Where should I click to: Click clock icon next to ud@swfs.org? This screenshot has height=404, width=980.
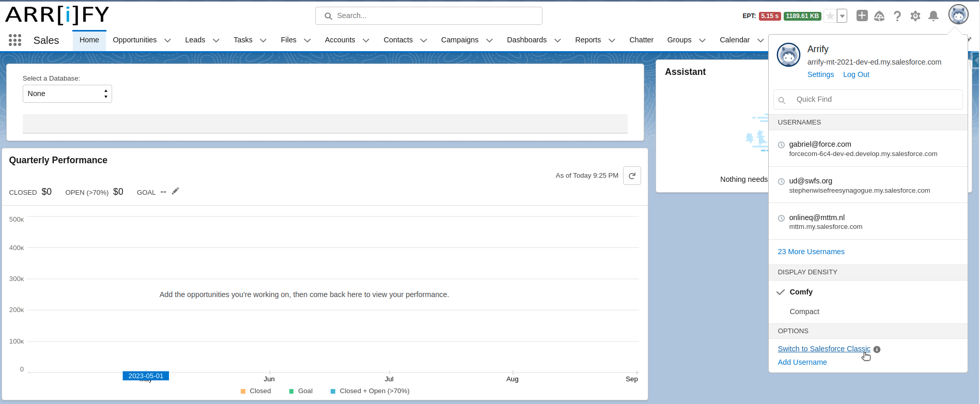(782, 182)
